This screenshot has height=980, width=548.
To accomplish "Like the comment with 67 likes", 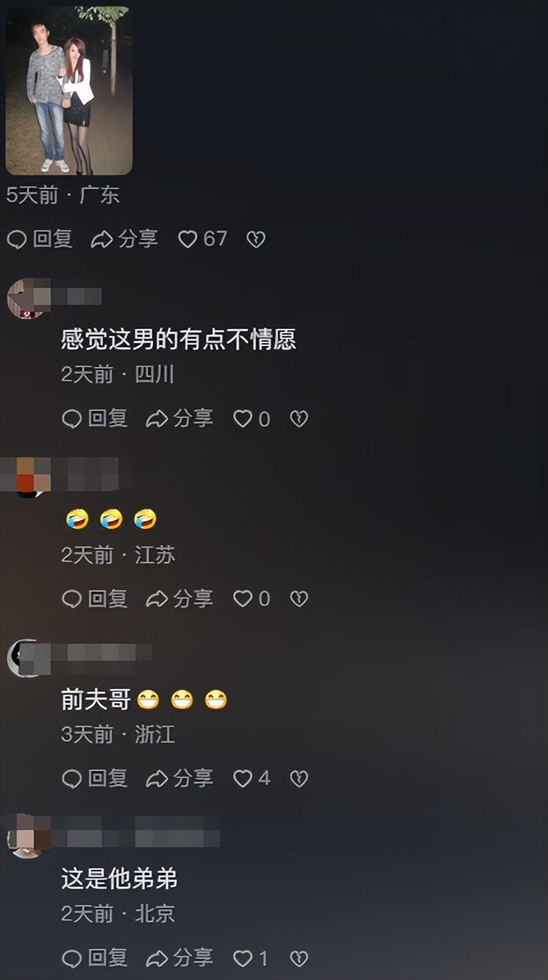I will pos(202,239).
